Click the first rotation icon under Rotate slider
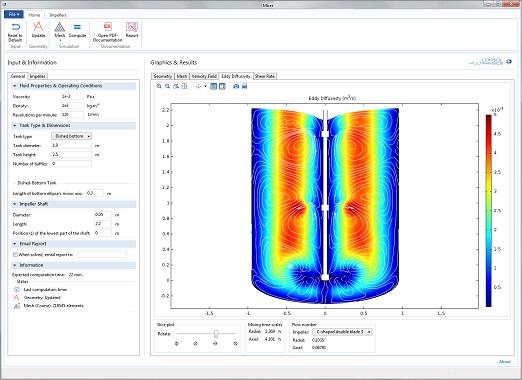 (x=177, y=343)
